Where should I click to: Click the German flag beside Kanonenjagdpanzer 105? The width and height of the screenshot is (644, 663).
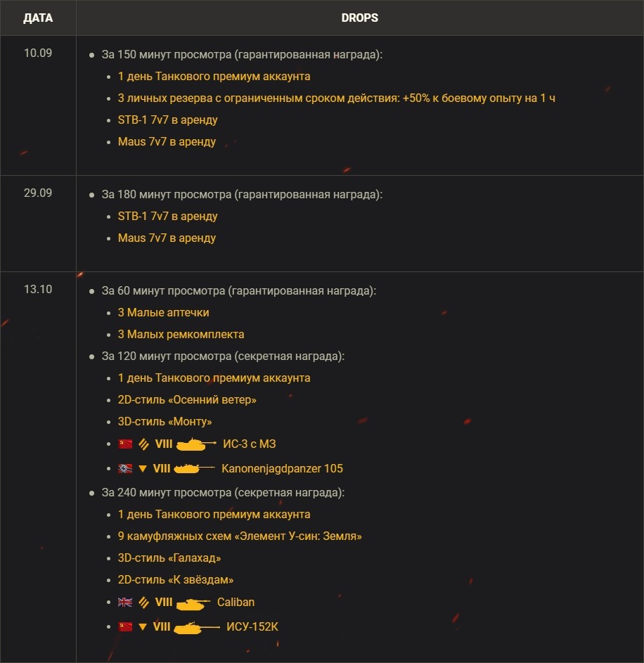pos(125,468)
